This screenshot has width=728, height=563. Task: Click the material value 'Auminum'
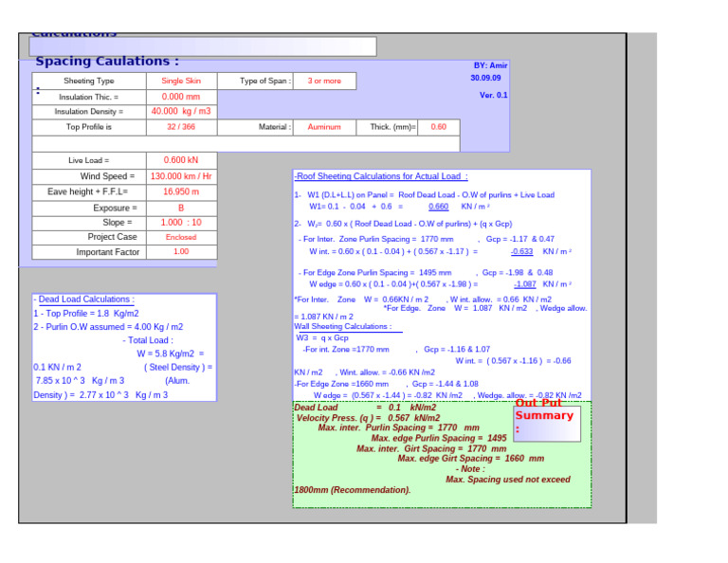click(324, 127)
